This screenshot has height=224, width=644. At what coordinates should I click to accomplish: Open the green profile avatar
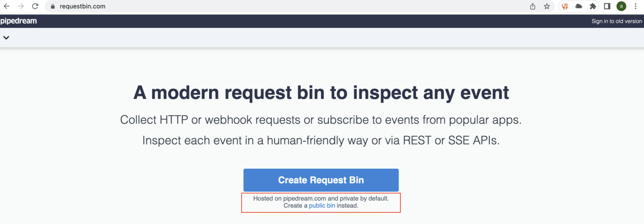621,6
